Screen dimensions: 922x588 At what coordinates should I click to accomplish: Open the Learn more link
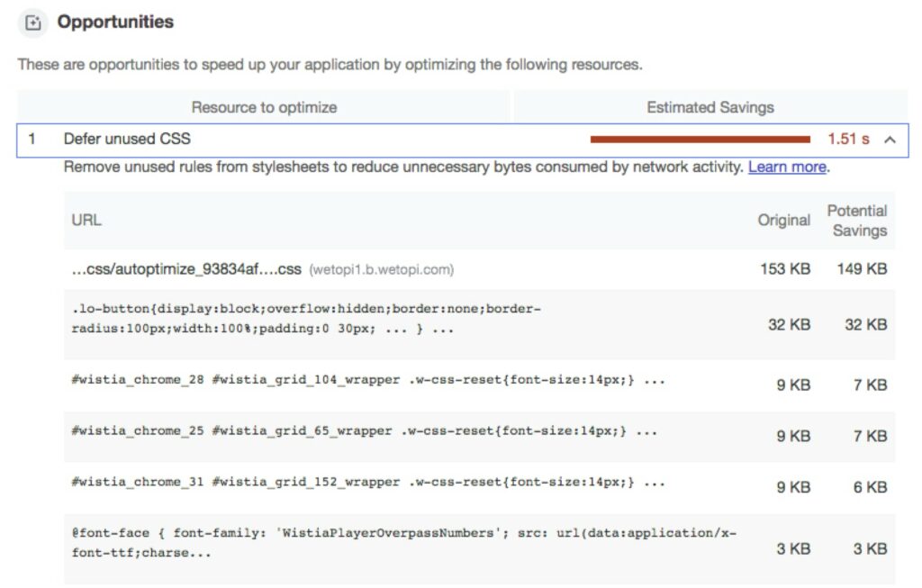(x=786, y=167)
